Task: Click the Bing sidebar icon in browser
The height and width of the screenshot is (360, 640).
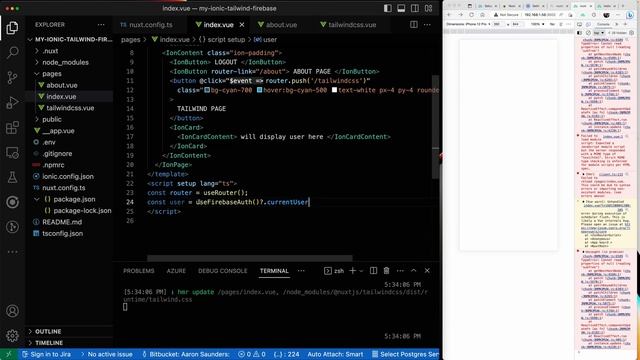Action: [629, 15]
